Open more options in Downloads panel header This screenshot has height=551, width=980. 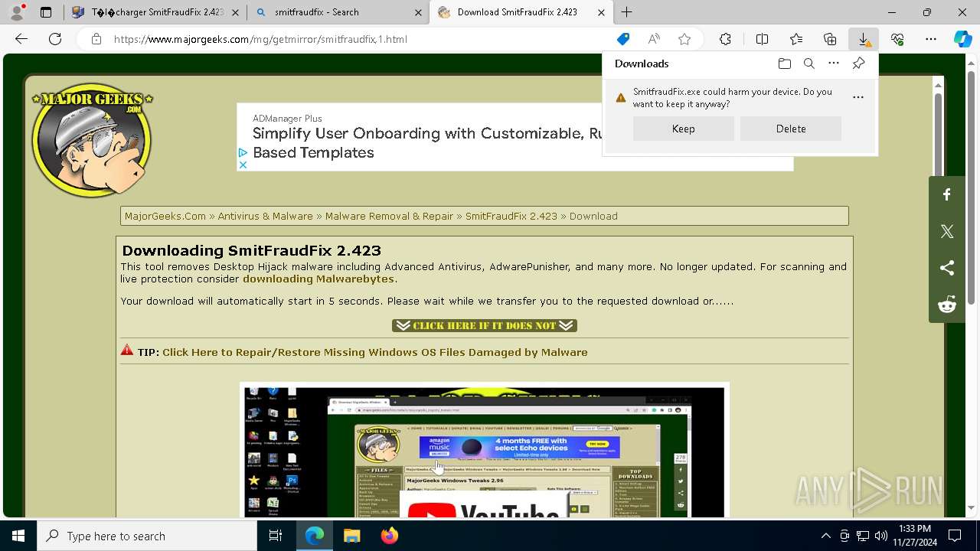(x=834, y=64)
